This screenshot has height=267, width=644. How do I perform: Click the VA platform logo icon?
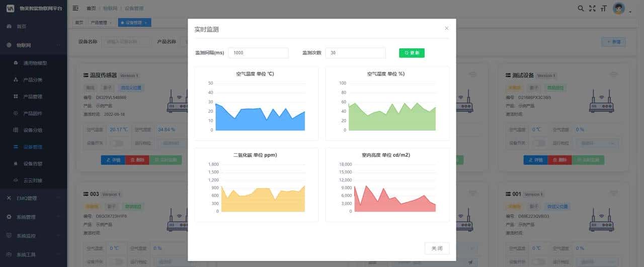point(10,8)
